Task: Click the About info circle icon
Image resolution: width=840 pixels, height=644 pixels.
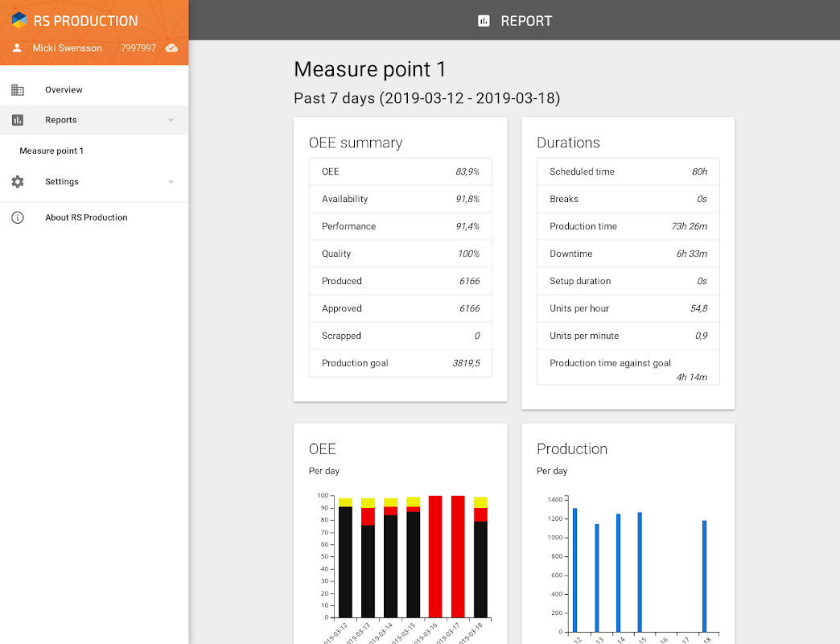Action: coord(18,217)
